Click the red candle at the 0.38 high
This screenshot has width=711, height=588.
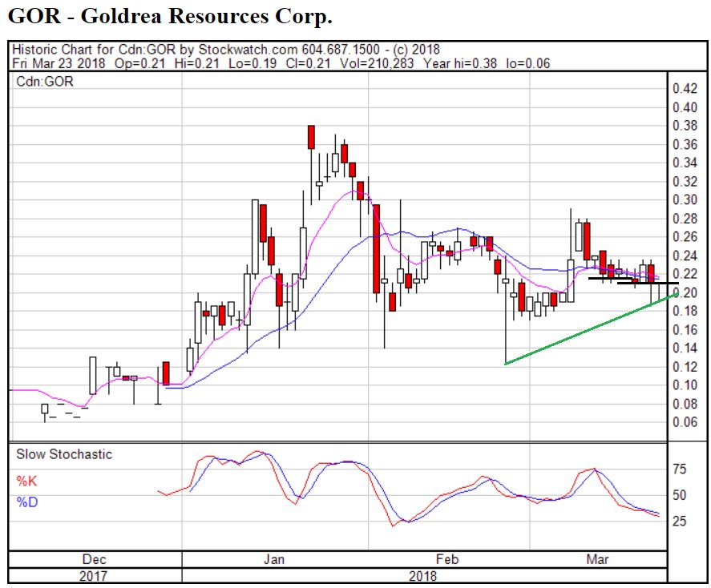[x=311, y=137]
